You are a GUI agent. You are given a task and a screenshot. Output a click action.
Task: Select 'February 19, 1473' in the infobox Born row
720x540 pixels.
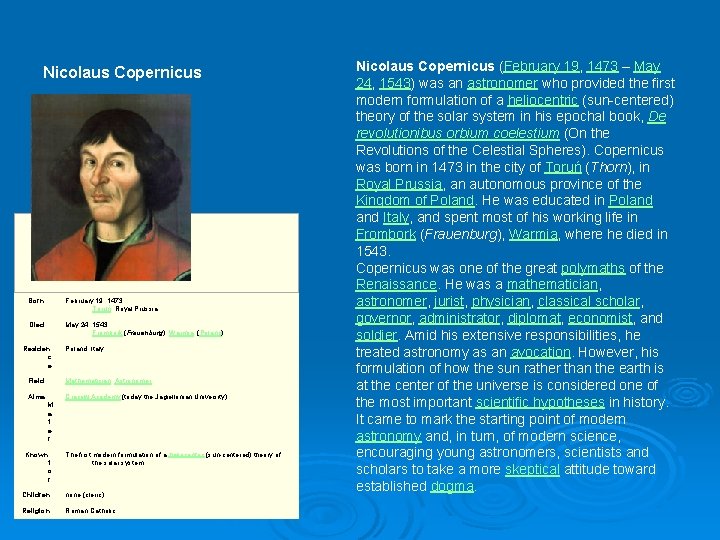pyautogui.click(x=94, y=301)
